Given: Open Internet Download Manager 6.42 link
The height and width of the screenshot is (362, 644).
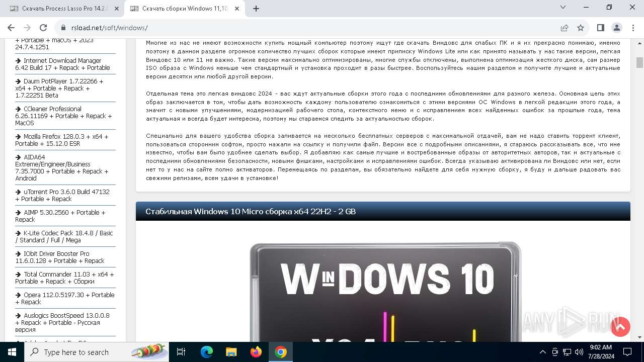Looking at the screenshot, I should coord(62,64).
